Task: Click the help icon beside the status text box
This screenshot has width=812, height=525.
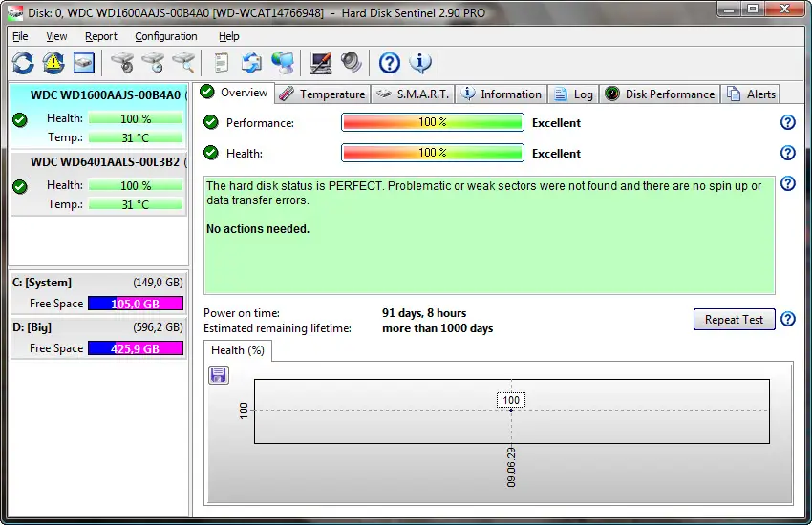Action: pyautogui.click(x=788, y=183)
